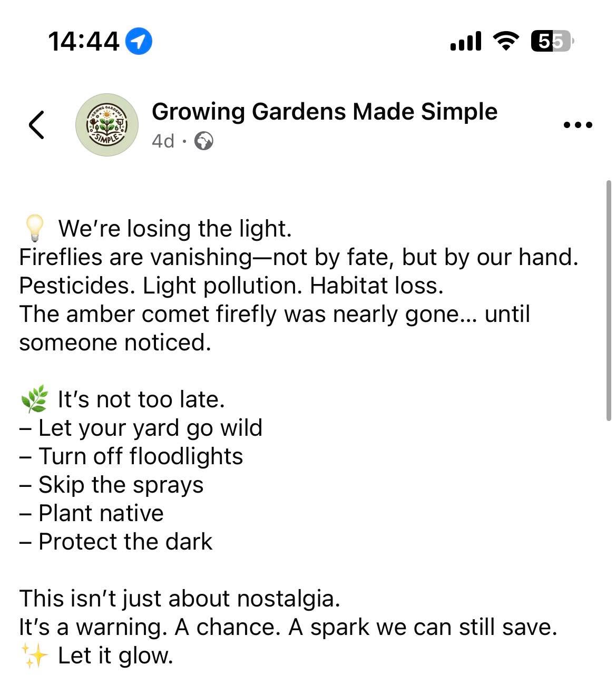Click the green leaf emoji
Image resolution: width=616 pixels, height=675 pixels.
[x=34, y=399]
